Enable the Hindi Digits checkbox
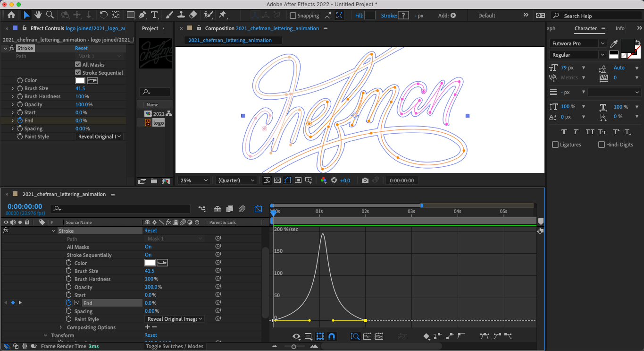The image size is (644, 351). tap(601, 145)
